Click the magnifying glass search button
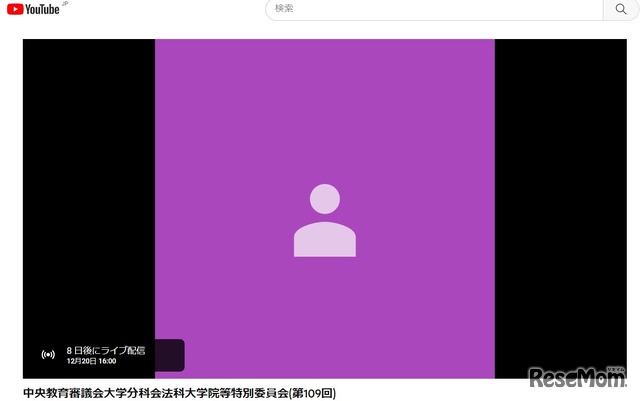Viewport: 640px width, 401px height. tap(621, 9)
